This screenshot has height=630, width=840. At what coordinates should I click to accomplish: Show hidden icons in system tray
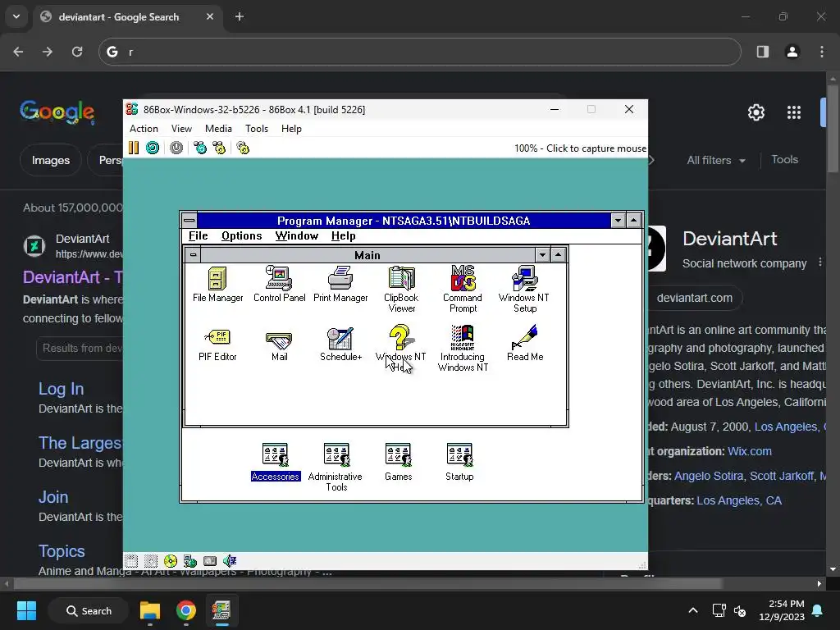692,610
